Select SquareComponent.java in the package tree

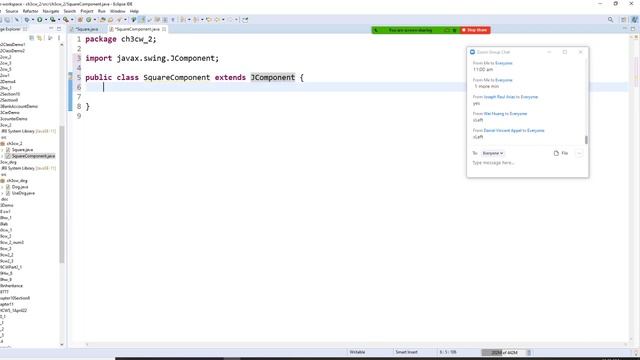33,156
